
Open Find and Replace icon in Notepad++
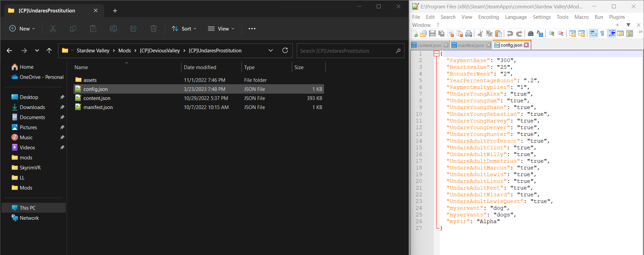pos(540,34)
